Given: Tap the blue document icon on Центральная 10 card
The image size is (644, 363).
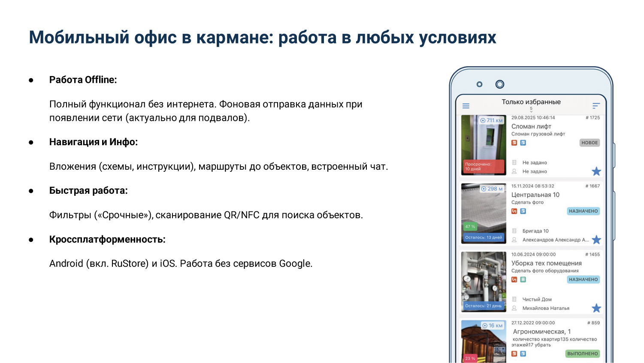Looking at the screenshot, I should 523,211.
